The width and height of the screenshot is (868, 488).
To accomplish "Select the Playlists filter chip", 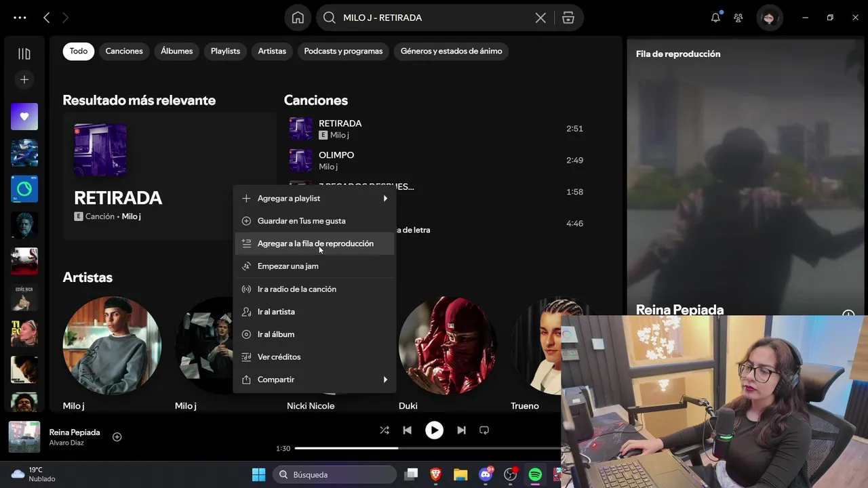I will coord(225,52).
